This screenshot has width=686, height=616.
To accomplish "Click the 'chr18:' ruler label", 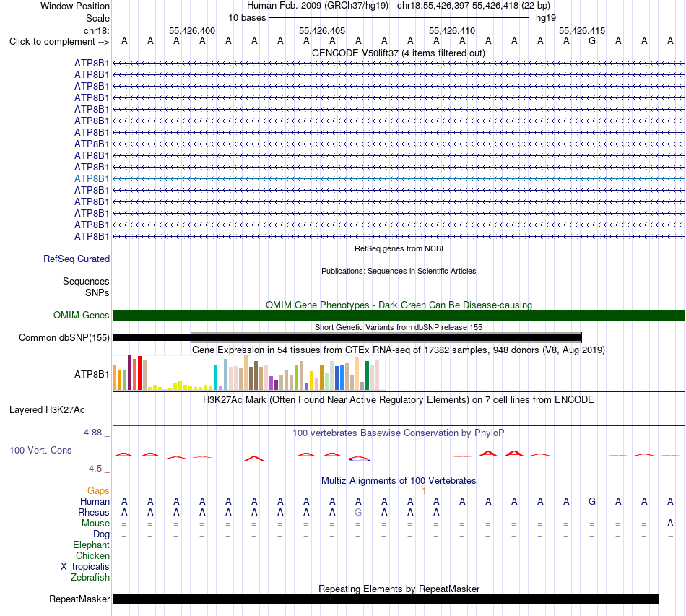I will pyautogui.click(x=96, y=30).
